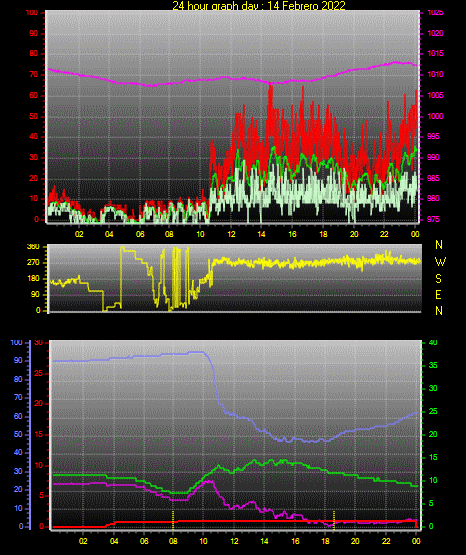Click hour 18 on the wind speed graph's time axis

click(x=323, y=234)
